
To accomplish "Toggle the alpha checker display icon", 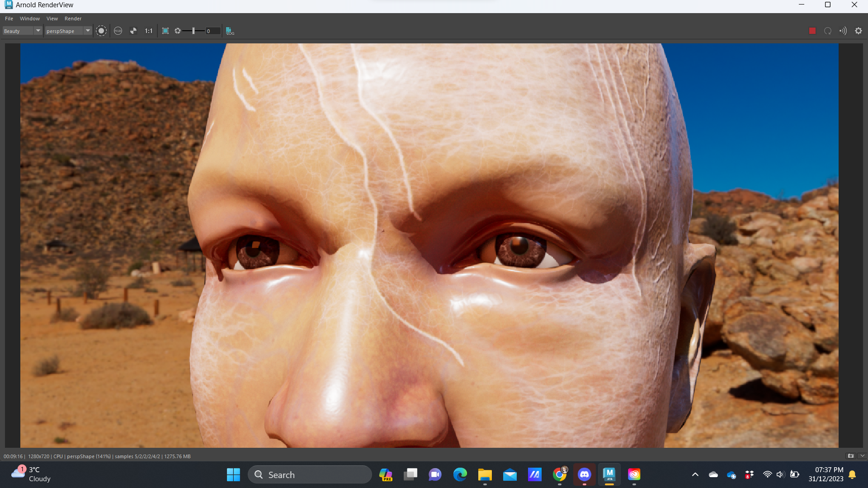I will [x=133, y=31].
